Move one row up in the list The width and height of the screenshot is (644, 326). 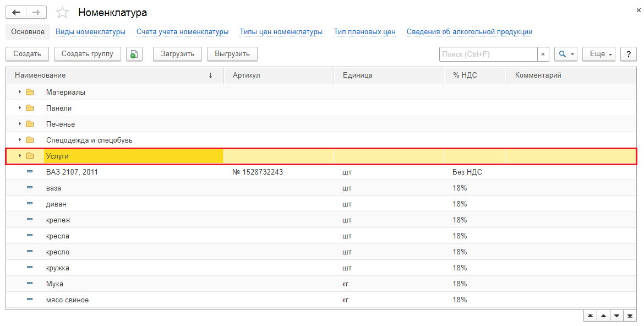(x=604, y=316)
